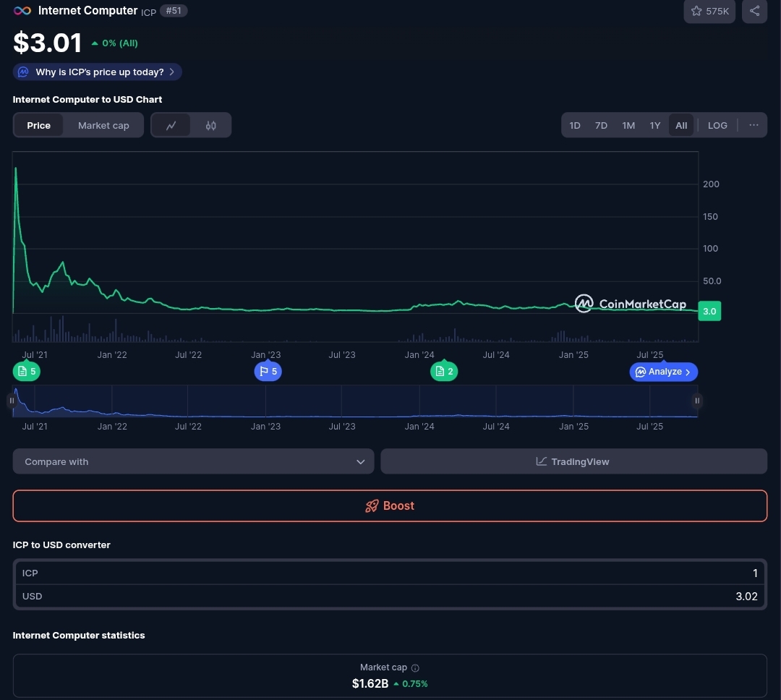The height and width of the screenshot is (700, 781).
Task: Click the 'Internet Computer statistics' heading
Action: tap(79, 635)
